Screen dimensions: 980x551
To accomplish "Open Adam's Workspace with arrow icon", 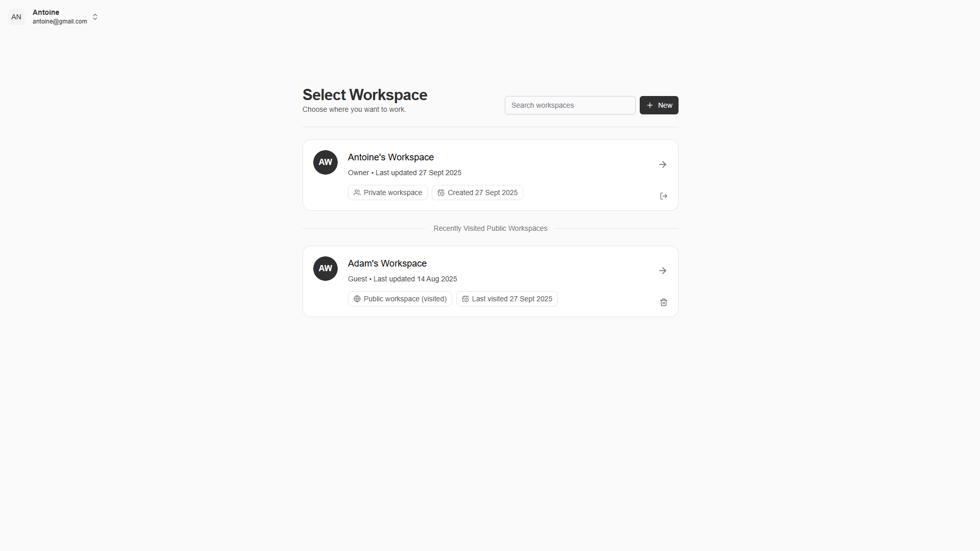I will point(663,271).
